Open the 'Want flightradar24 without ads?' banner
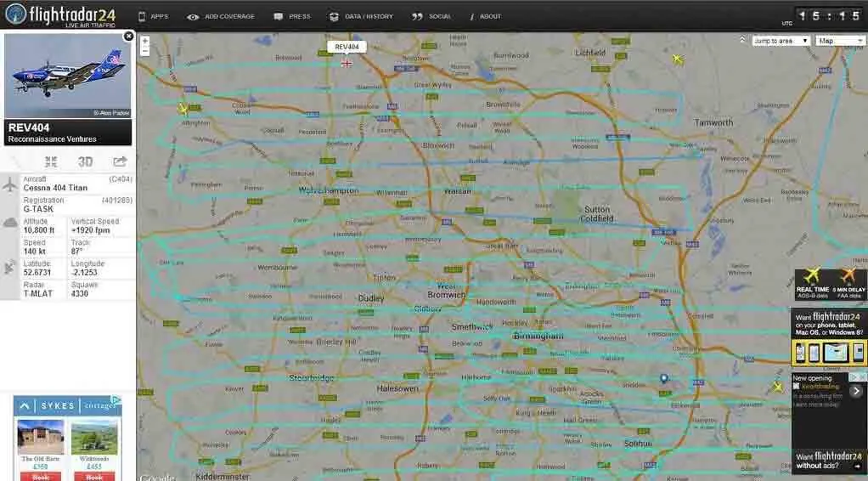 click(829, 461)
